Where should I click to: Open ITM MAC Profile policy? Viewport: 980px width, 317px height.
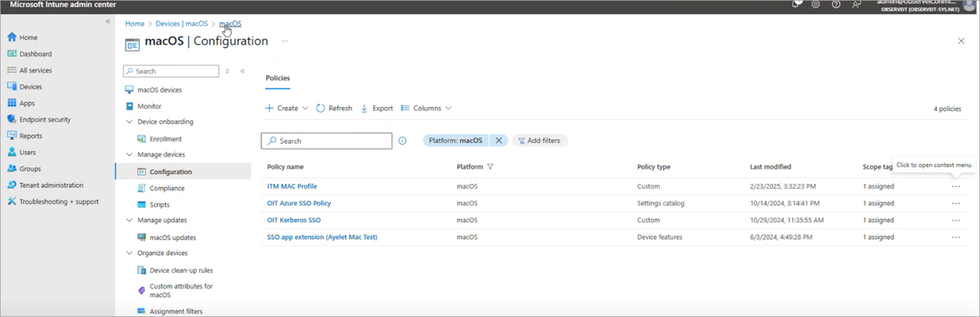(x=292, y=186)
